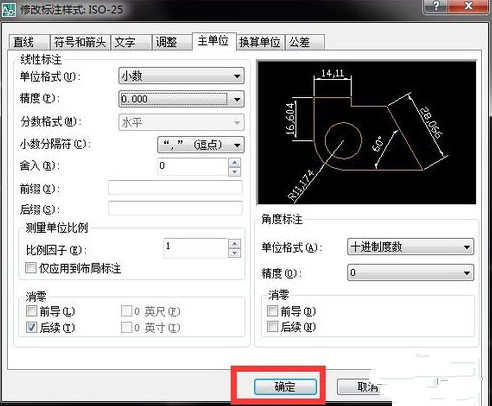This screenshot has height=406, width=492.
Task: Click the 后缀 text input field
Action: coord(175,209)
